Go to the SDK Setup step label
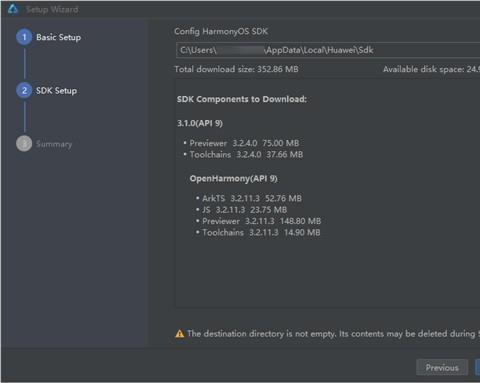 (57, 91)
